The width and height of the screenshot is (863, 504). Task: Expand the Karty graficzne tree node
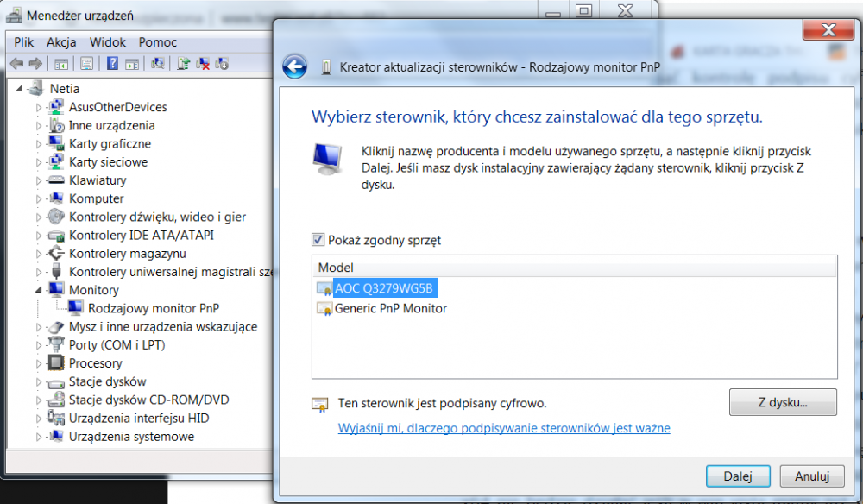[x=39, y=144]
